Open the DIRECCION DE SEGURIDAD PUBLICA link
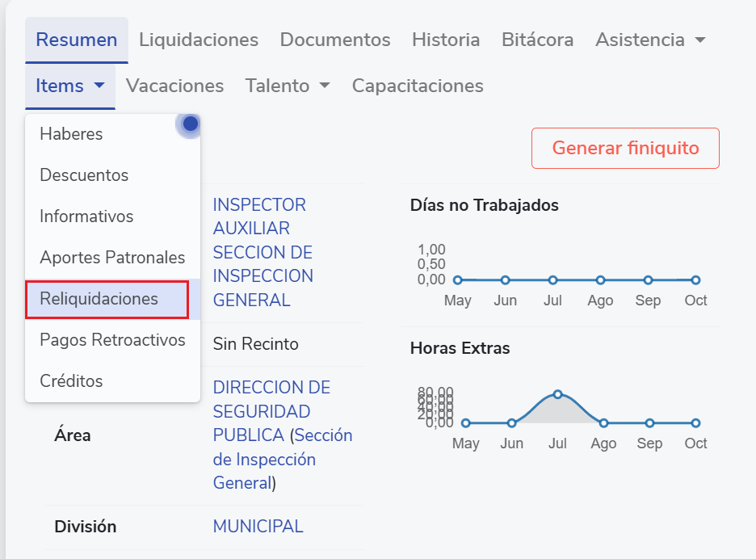Viewport: 756px width, 559px height. click(271, 411)
